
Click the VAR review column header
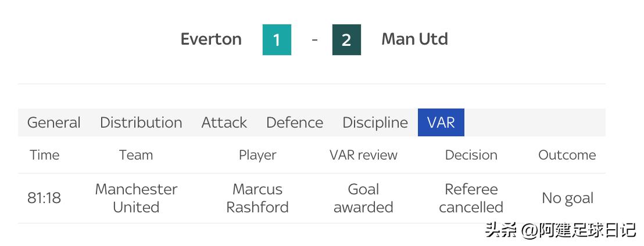coord(363,155)
